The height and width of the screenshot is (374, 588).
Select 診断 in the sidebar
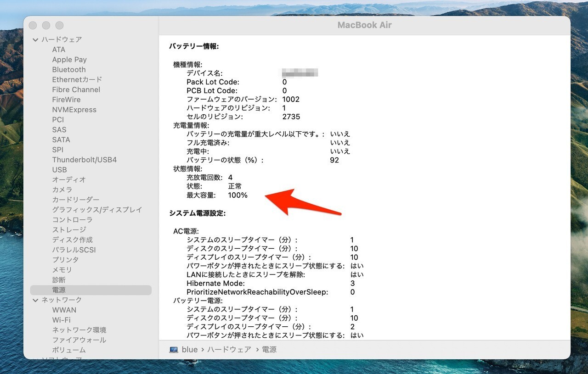click(59, 280)
